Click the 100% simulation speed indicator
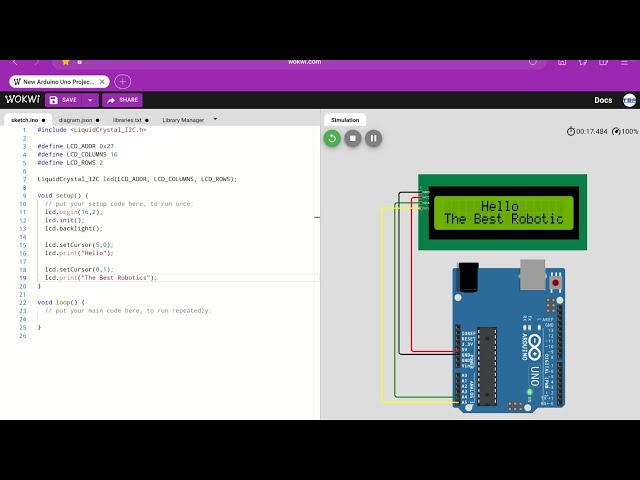The width and height of the screenshot is (640, 480). [625, 131]
